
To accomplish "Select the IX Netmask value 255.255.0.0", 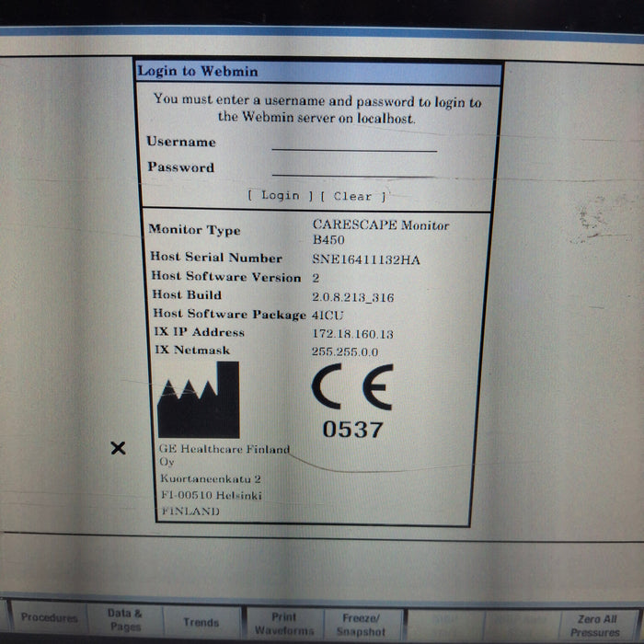I will (345, 351).
